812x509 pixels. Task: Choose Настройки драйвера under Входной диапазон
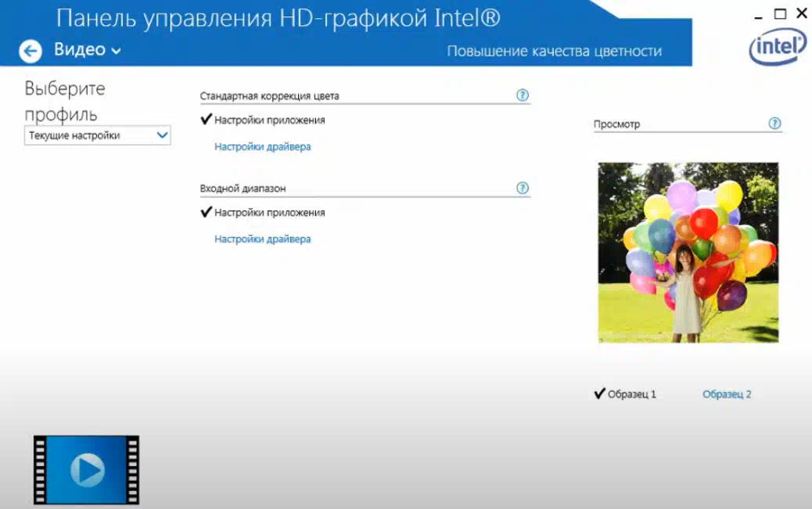tap(262, 239)
